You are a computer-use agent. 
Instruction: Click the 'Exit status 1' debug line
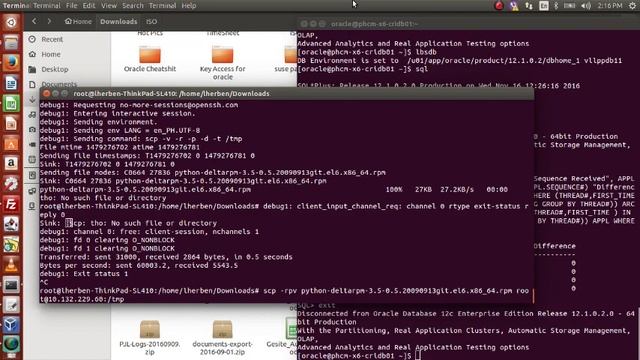point(84,274)
